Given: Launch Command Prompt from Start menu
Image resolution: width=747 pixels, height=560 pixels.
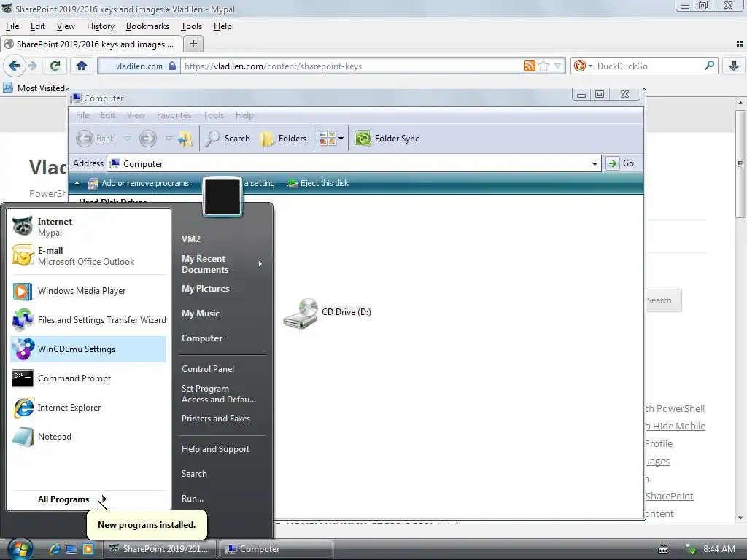Looking at the screenshot, I should pos(88,378).
